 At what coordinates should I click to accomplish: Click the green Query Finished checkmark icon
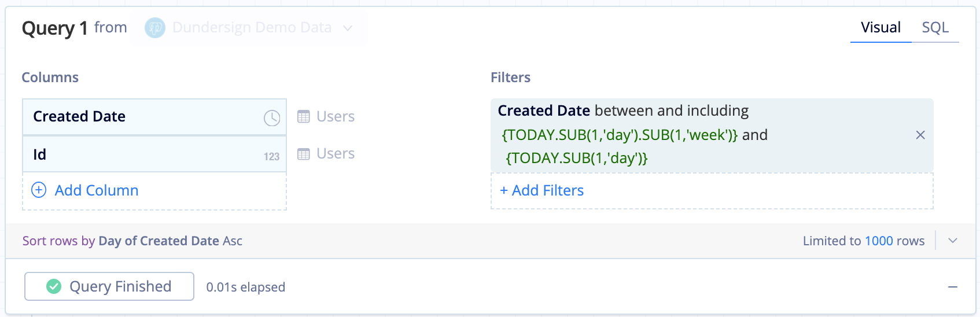(x=54, y=286)
